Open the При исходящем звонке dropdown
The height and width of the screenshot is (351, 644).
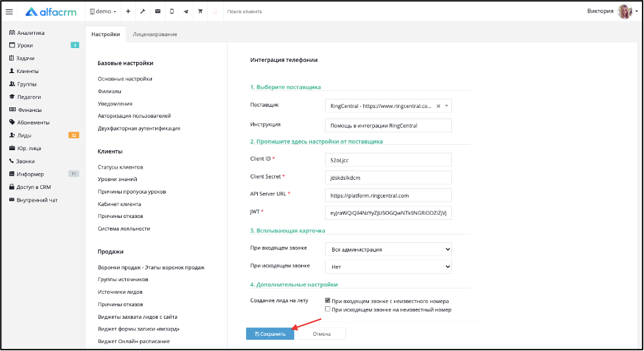pyautogui.click(x=388, y=267)
